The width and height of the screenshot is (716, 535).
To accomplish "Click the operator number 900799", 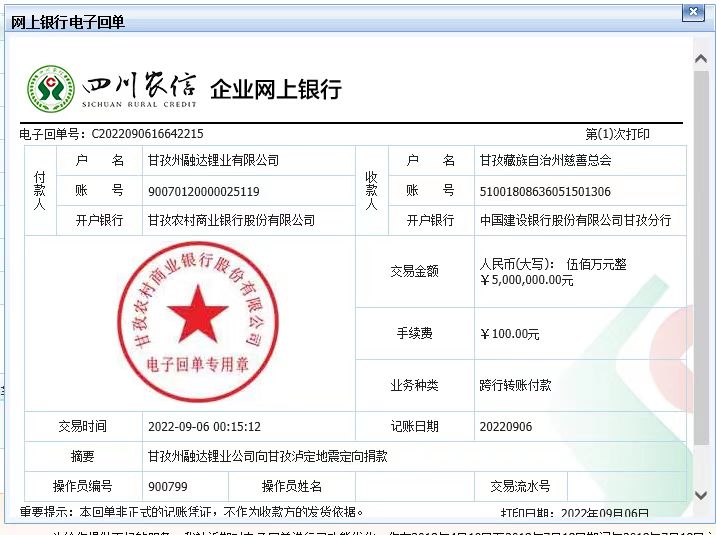I will [x=165, y=486].
